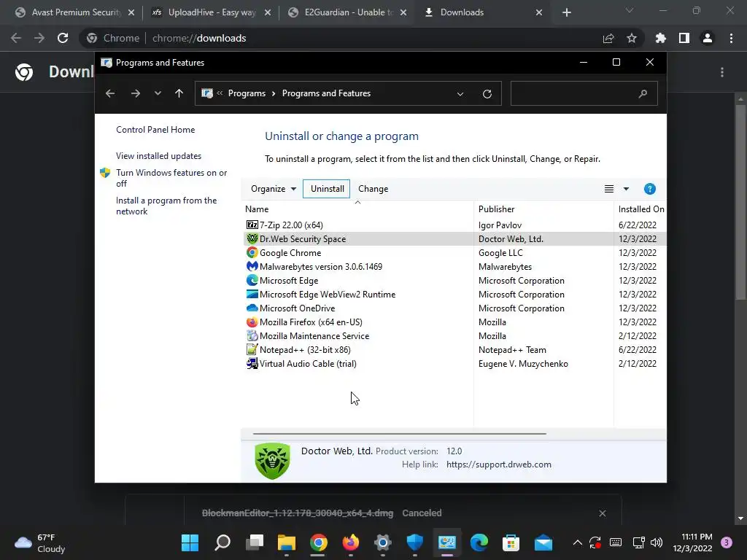747x560 pixels.
Task: Click the horizontal scrollbar in program list
Action: pos(399,434)
